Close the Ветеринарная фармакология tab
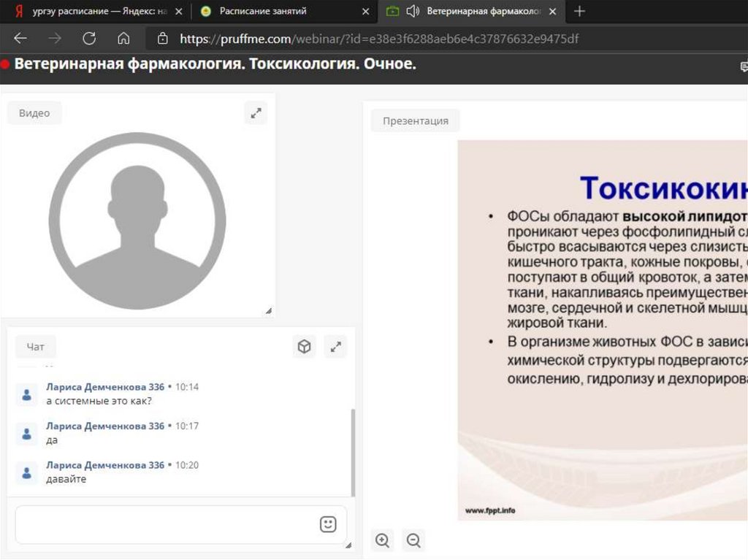 552,12
